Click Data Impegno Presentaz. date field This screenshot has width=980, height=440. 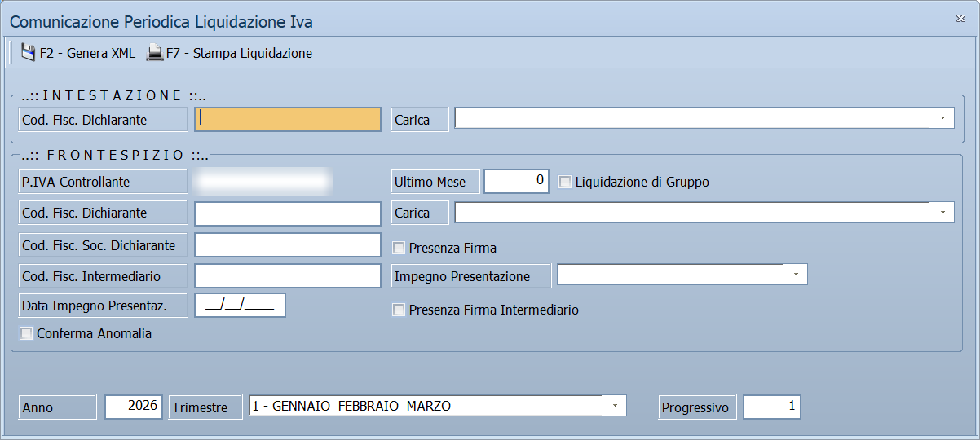click(241, 306)
